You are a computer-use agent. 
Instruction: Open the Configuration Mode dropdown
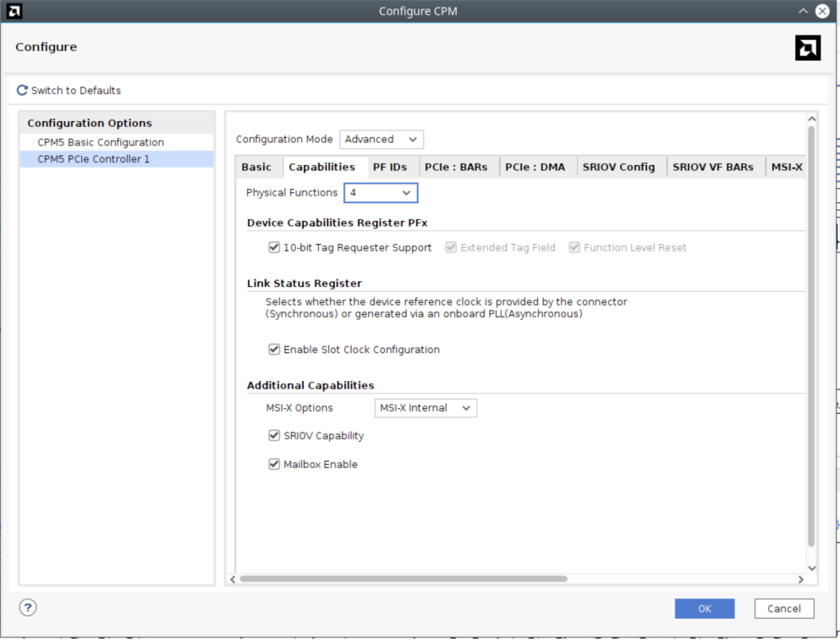click(381, 140)
